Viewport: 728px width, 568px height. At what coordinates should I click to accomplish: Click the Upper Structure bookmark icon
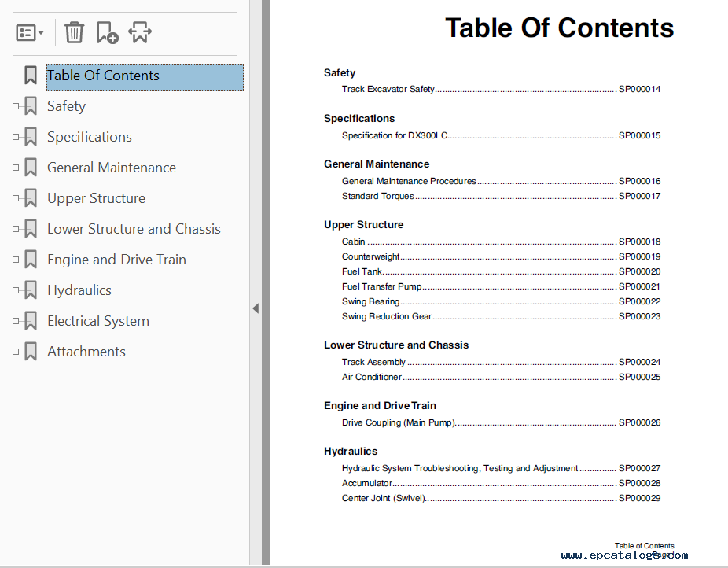[31, 197]
